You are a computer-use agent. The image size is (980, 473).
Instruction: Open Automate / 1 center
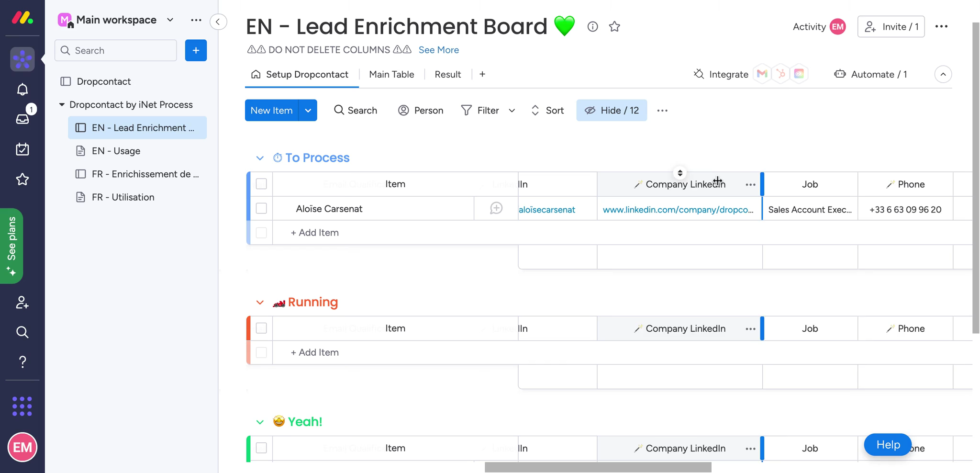(x=870, y=74)
